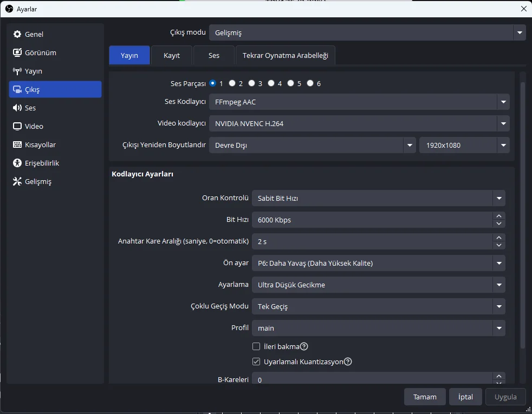Open the Erişebilirlik settings section

(55, 163)
